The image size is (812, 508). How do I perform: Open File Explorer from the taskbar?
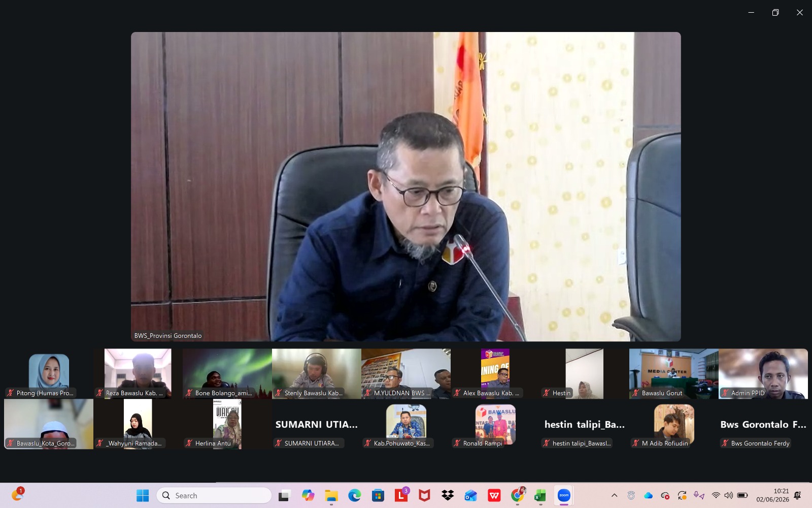click(331, 495)
